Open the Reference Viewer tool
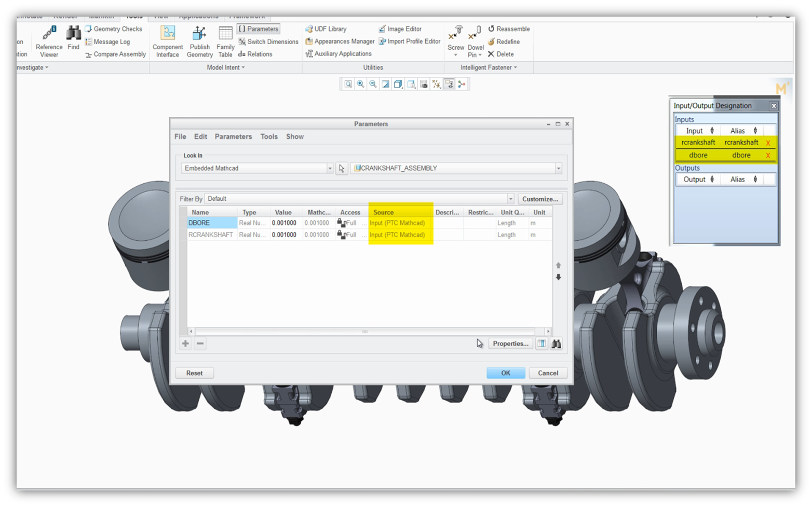 [x=49, y=41]
